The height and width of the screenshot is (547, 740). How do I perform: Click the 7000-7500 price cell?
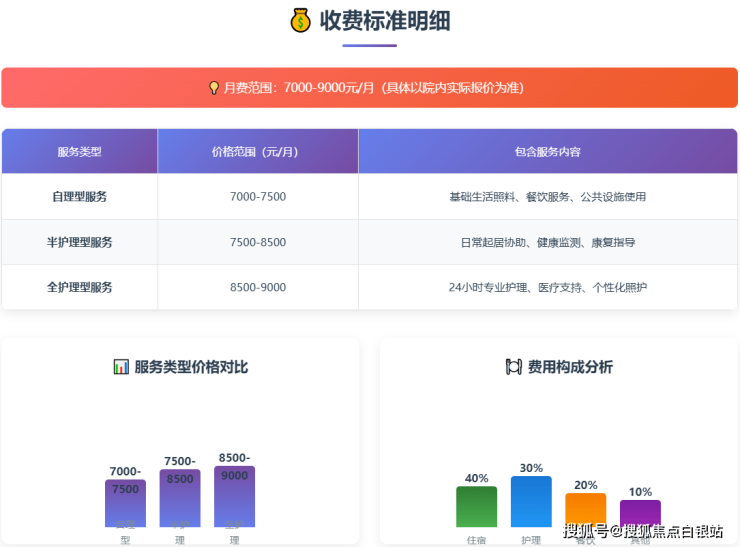click(257, 197)
